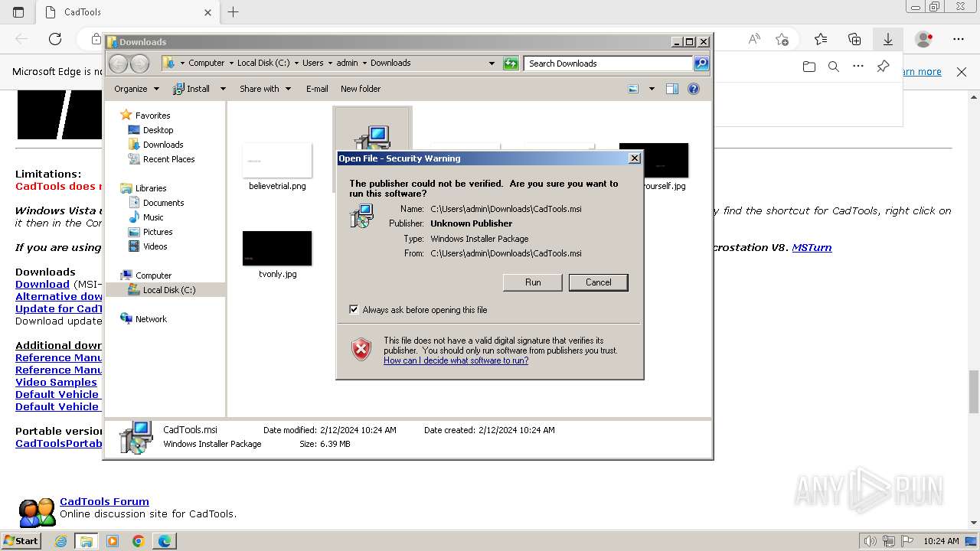Image resolution: width=980 pixels, height=551 pixels.
Task: Select Favorites in the navigation pane
Action: (x=152, y=116)
